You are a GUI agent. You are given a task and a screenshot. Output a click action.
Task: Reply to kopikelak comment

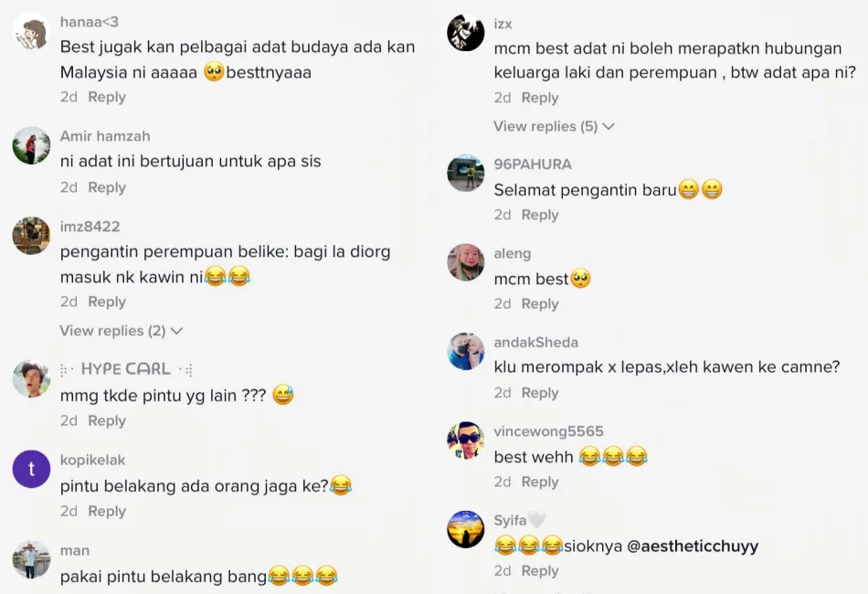coord(107,511)
